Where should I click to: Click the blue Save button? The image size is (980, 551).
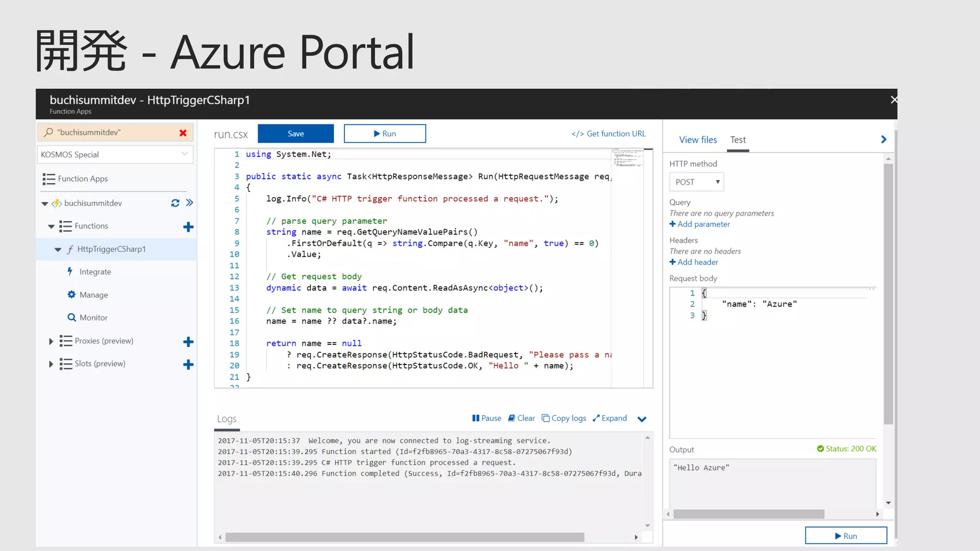[295, 133]
